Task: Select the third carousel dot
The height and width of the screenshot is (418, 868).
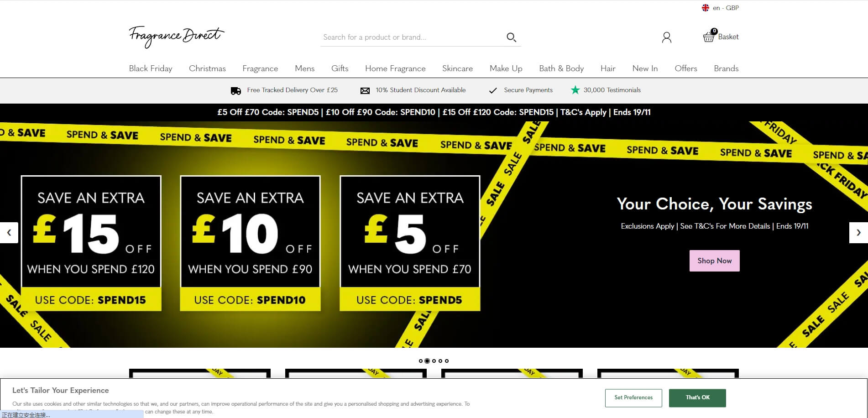Action: [434, 361]
